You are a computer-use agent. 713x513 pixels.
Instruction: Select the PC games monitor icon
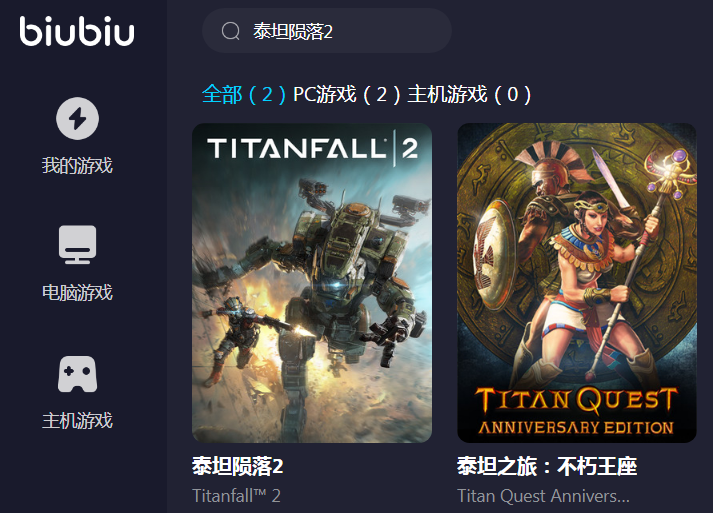click(x=77, y=245)
